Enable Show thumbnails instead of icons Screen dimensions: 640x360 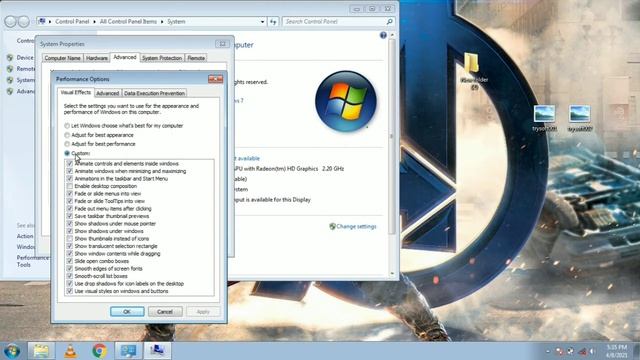point(70,238)
